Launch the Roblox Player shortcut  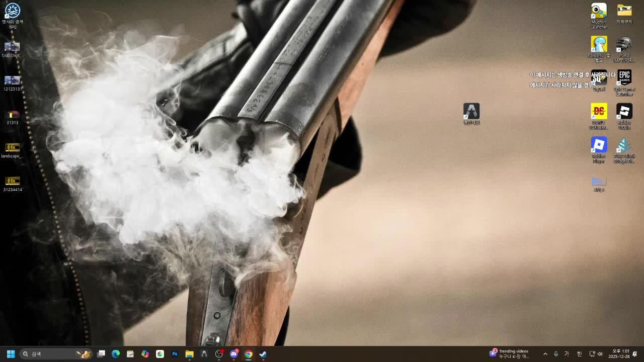coord(599,150)
